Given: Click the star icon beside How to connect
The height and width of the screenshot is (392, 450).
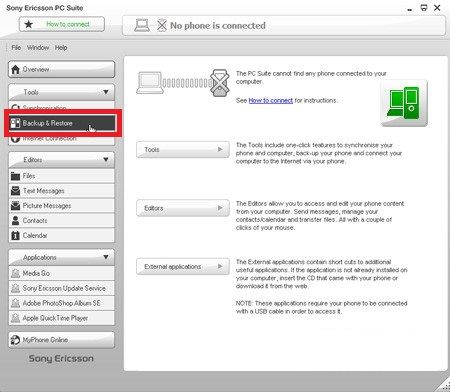Looking at the screenshot, I should click(29, 24).
